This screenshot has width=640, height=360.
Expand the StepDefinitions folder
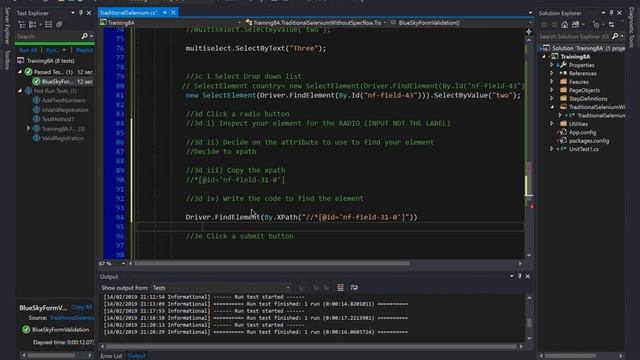point(552,98)
